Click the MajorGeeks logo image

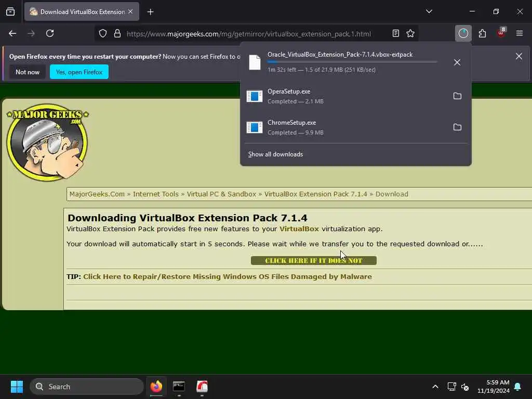point(47,142)
